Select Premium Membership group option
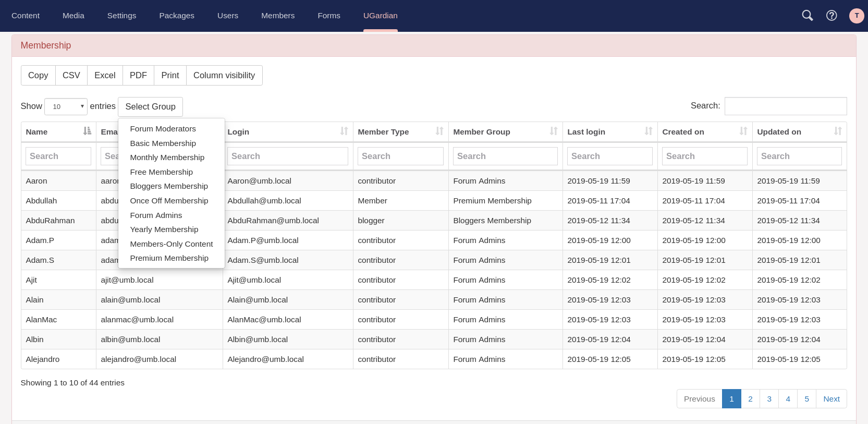The width and height of the screenshot is (868, 424). pos(169,258)
